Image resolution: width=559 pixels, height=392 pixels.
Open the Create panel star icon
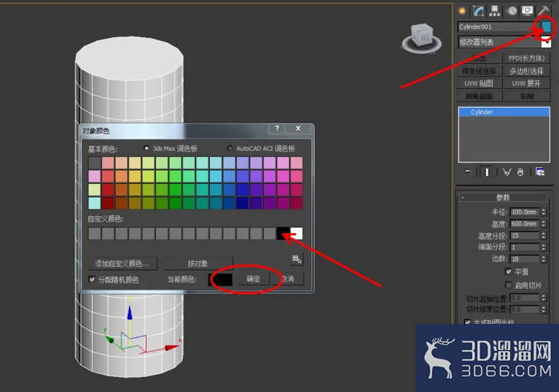pyautogui.click(x=463, y=11)
